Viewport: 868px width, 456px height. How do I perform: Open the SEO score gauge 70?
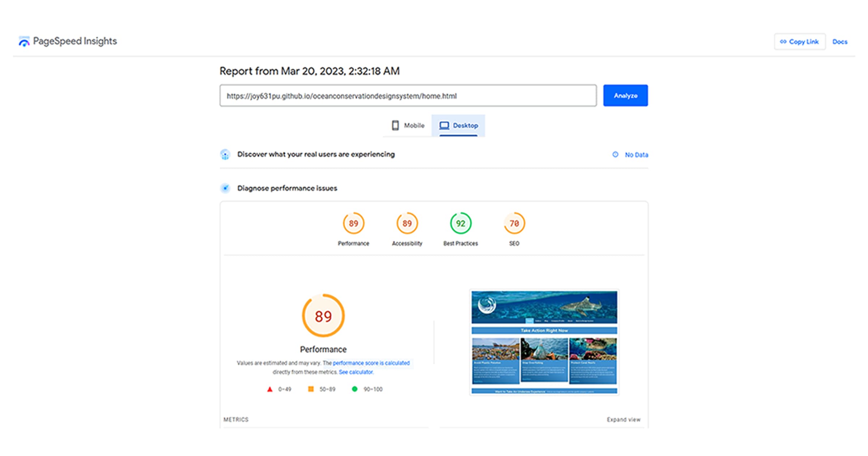pyautogui.click(x=514, y=224)
